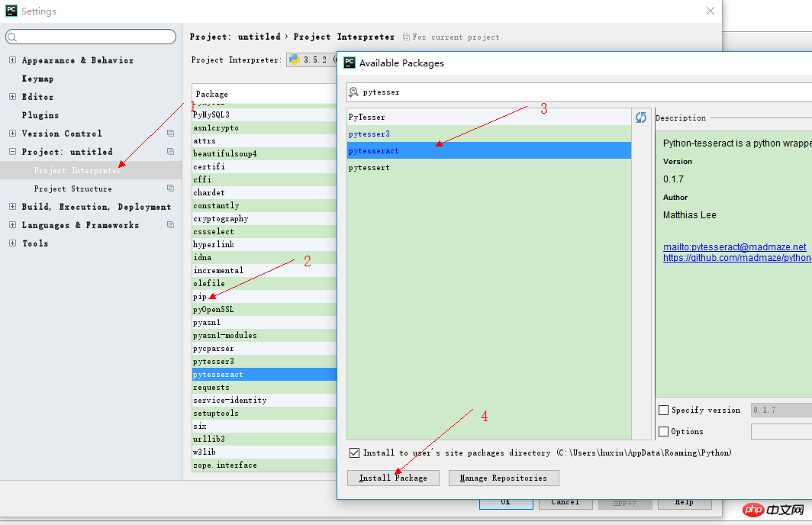Image resolution: width=812 pixels, height=525 pixels.
Task: Click the per-project icon beside Project: untitled
Action: [x=170, y=152]
